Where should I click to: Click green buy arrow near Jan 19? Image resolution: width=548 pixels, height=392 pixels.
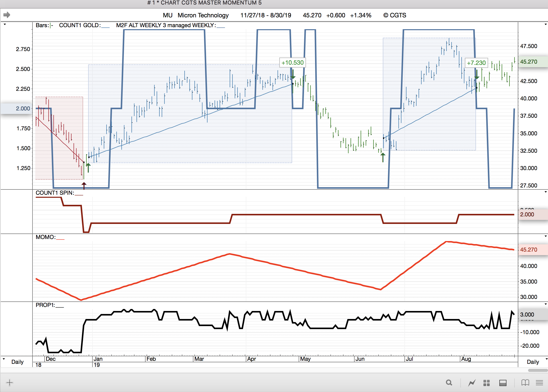[x=88, y=167]
